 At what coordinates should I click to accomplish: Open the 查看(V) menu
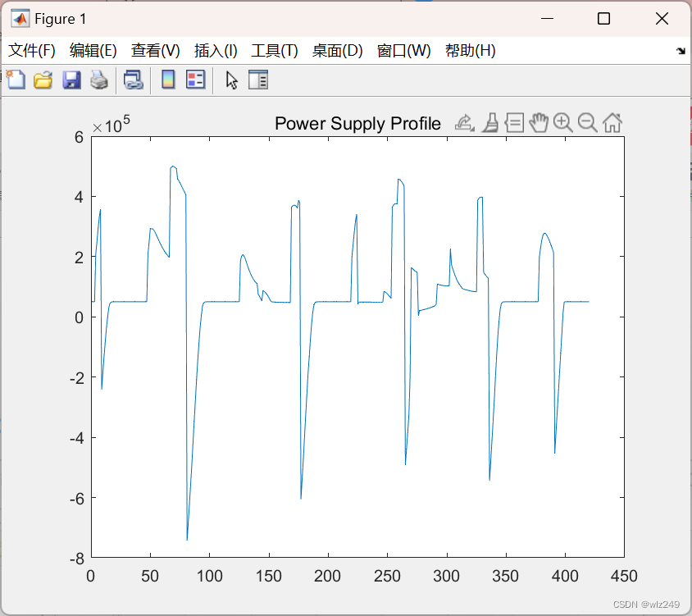coord(155,51)
